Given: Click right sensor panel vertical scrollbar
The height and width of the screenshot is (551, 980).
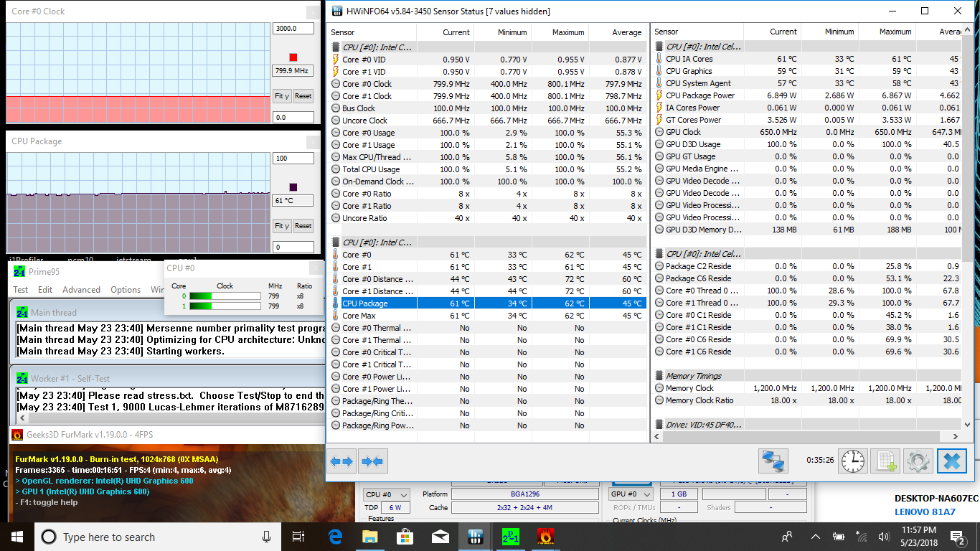Looking at the screenshot, I should point(966,227).
